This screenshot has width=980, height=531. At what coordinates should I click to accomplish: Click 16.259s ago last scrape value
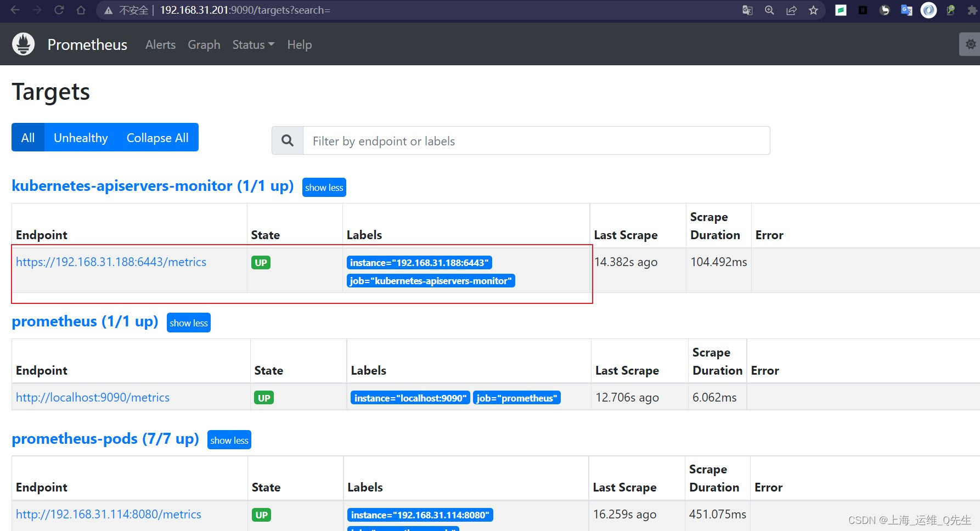tap(624, 515)
